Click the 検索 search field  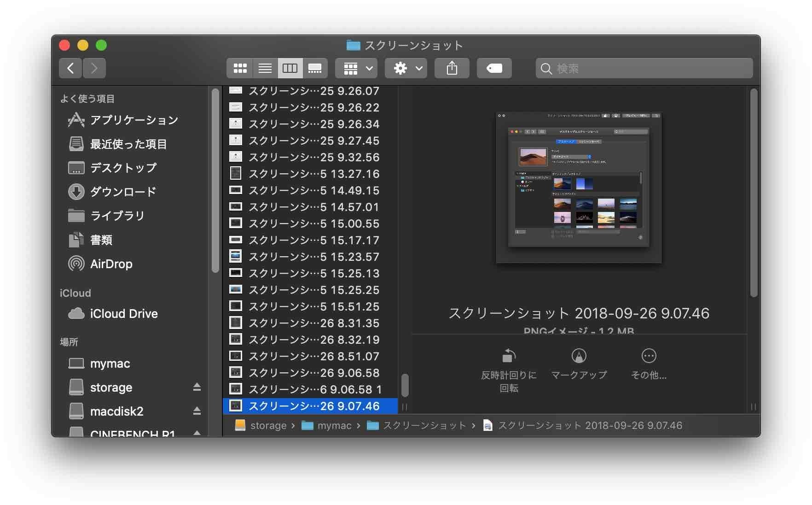pyautogui.click(x=644, y=68)
